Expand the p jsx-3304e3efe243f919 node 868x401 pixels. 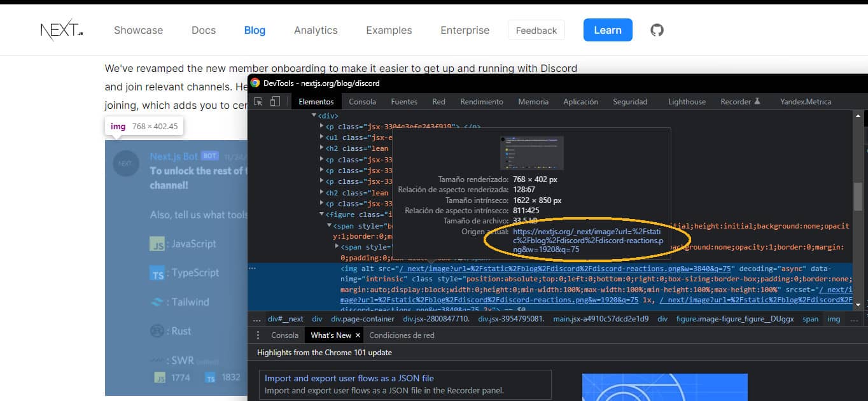321,126
